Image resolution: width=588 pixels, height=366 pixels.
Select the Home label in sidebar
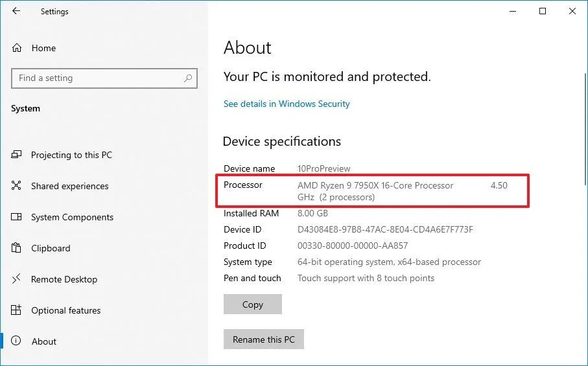click(43, 49)
